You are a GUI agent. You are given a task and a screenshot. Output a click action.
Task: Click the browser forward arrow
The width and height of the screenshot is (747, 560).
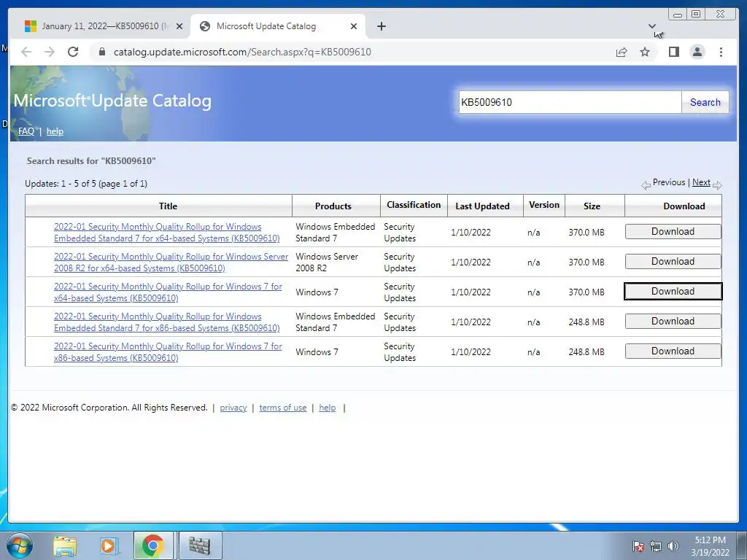[x=50, y=52]
